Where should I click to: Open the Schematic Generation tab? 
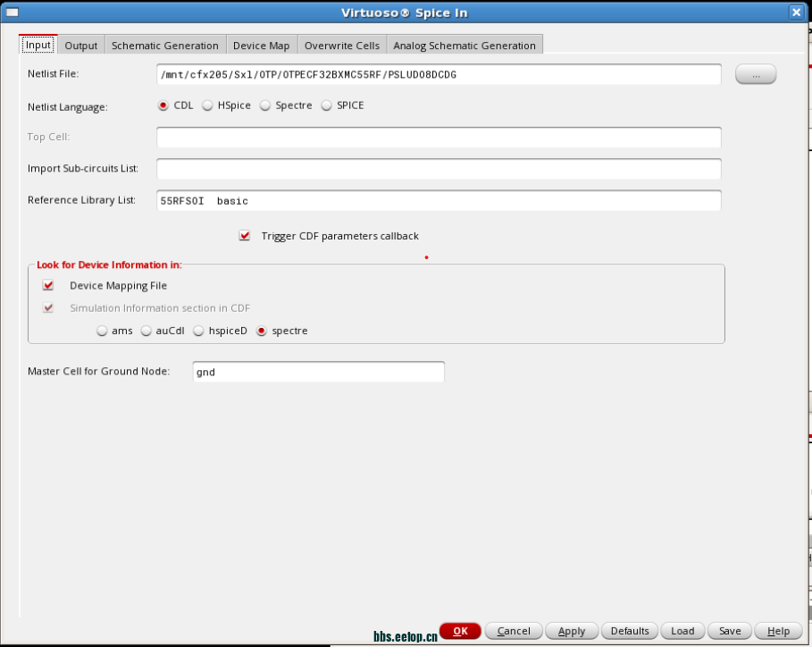165,46
